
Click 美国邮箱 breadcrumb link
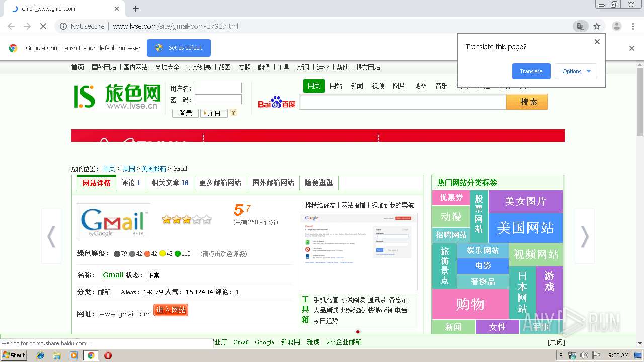pos(153,169)
